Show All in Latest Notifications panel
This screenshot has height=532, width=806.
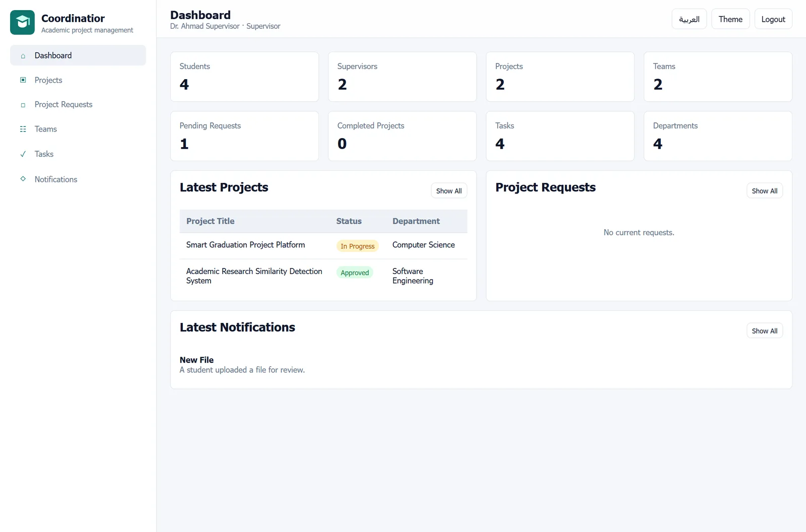tap(764, 331)
